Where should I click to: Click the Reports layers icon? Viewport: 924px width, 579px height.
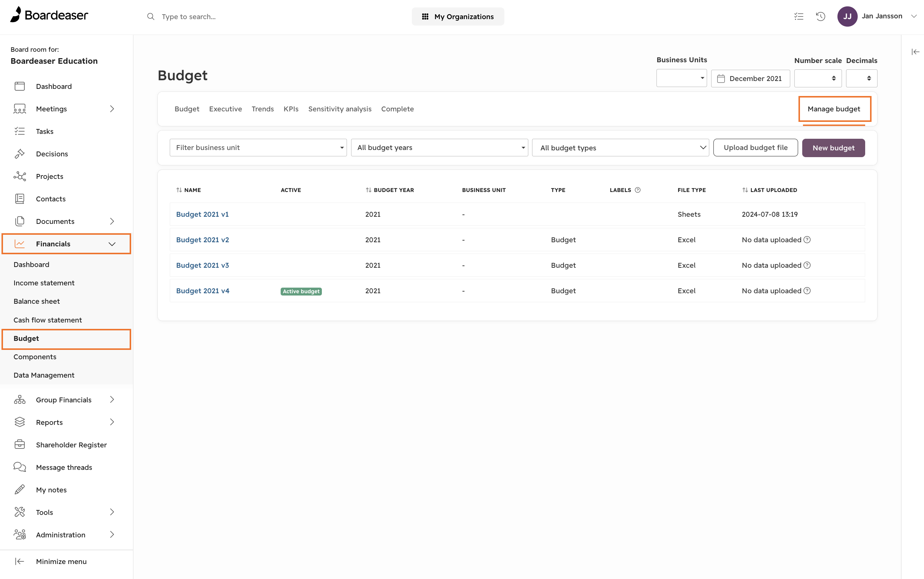(x=19, y=422)
